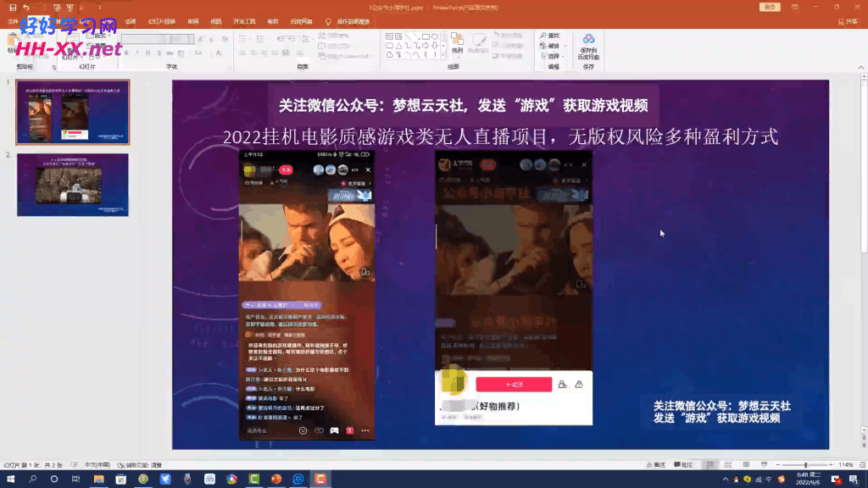This screenshot has width=868, height=488.
Task: Open Comments pane from status bar
Action: pyautogui.click(x=684, y=465)
